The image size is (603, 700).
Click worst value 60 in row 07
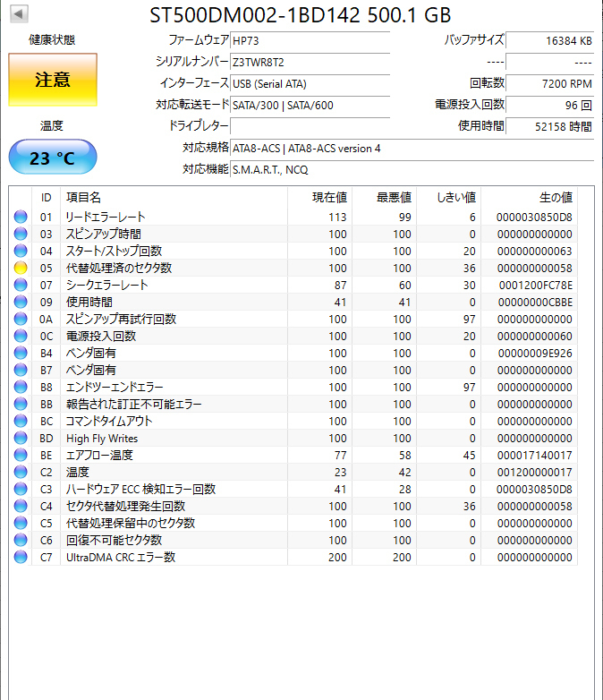click(x=404, y=285)
